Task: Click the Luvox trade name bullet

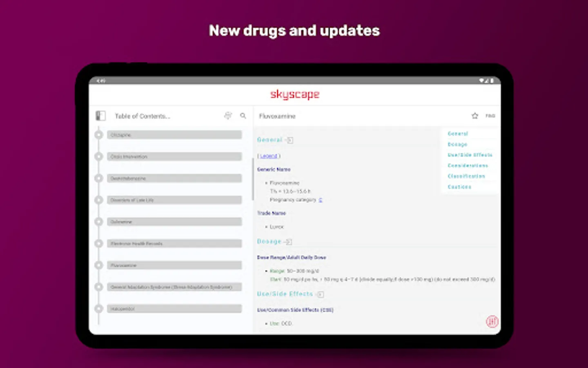Action: pyautogui.click(x=276, y=227)
